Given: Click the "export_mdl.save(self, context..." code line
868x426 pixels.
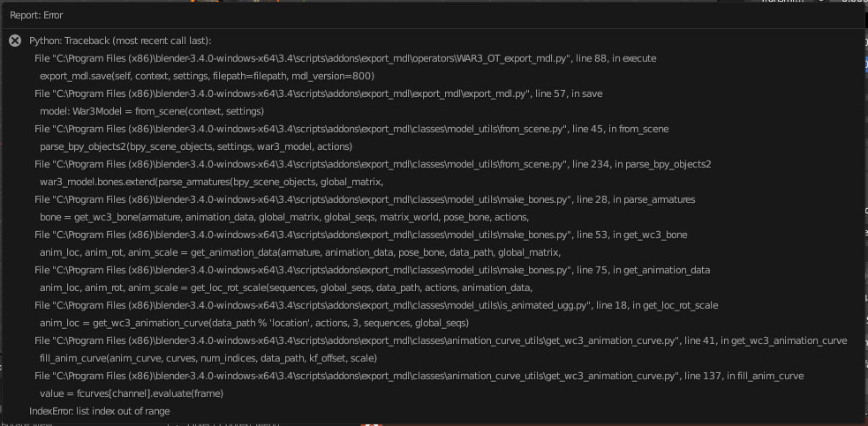Looking at the screenshot, I should (x=207, y=76).
